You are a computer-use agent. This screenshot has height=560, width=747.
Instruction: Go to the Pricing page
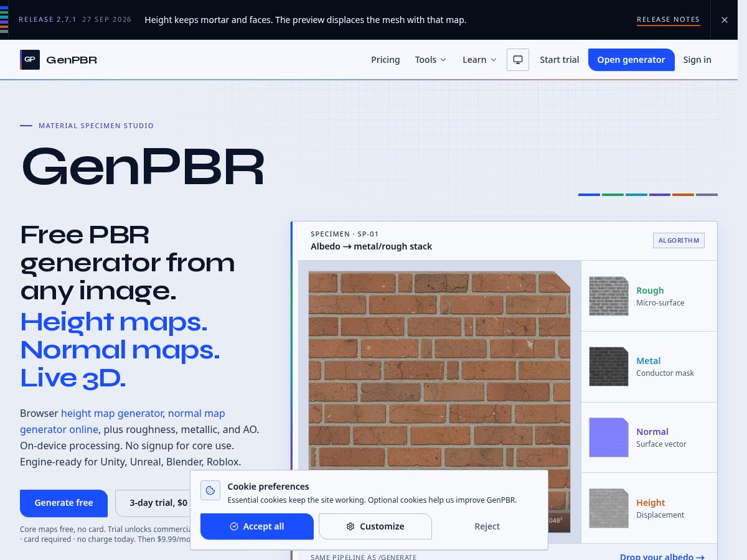click(x=385, y=60)
